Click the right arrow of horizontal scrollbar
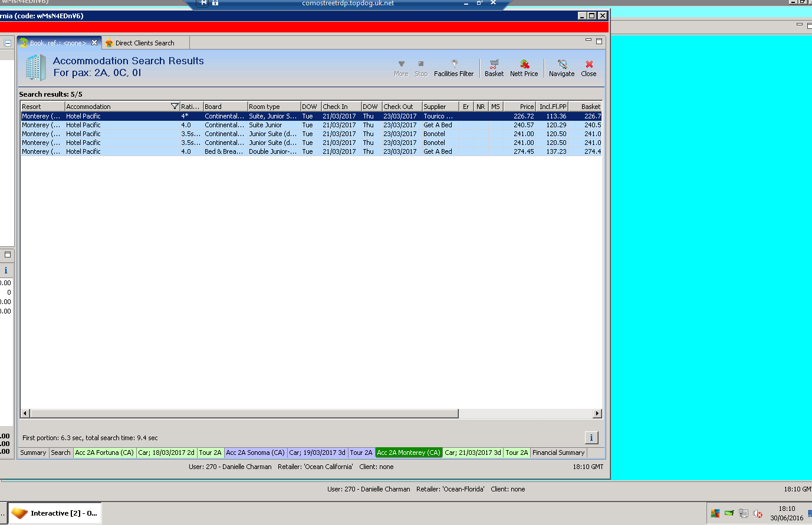This screenshot has height=525, width=812. 597,414
